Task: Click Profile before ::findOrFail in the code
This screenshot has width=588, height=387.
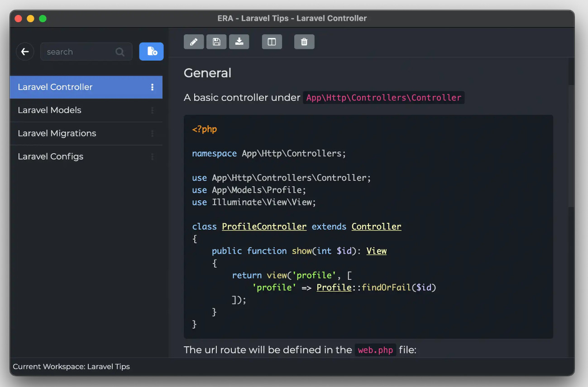Action: coord(334,288)
